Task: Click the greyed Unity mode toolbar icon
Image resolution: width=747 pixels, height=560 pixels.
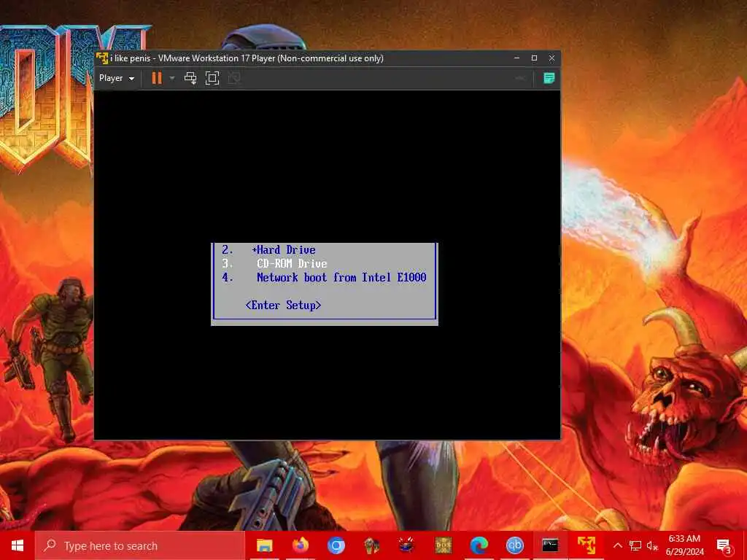Action: click(x=234, y=78)
